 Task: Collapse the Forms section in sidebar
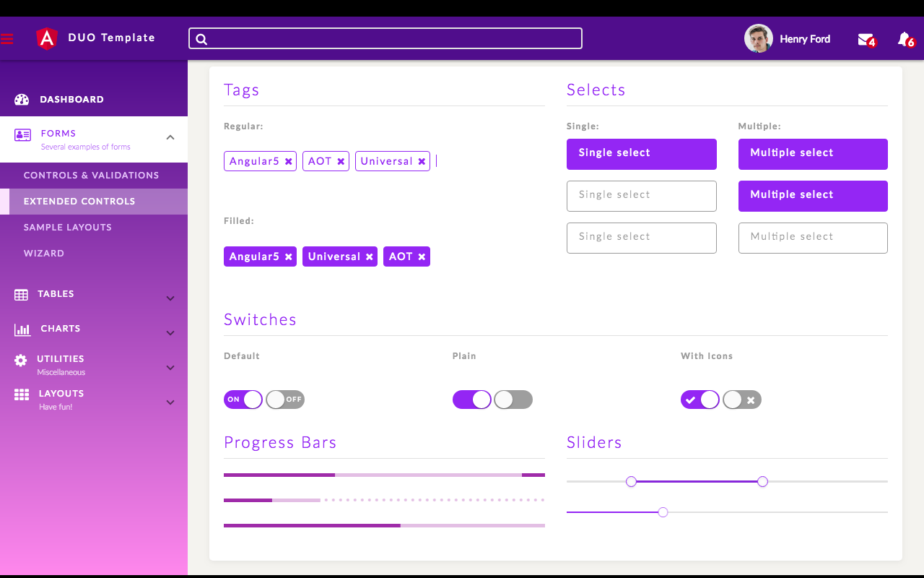tap(170, 137)
